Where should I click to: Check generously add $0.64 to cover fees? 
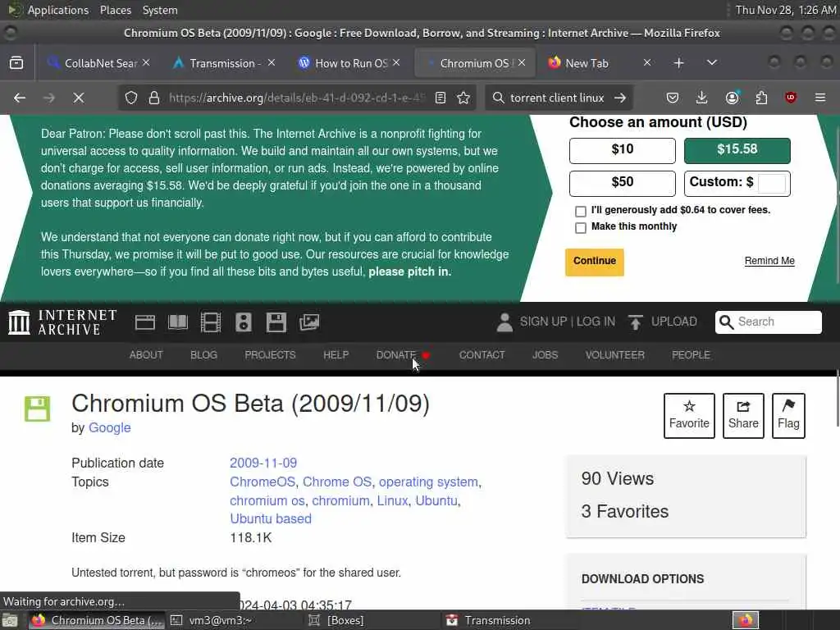[x=581, y=211]
